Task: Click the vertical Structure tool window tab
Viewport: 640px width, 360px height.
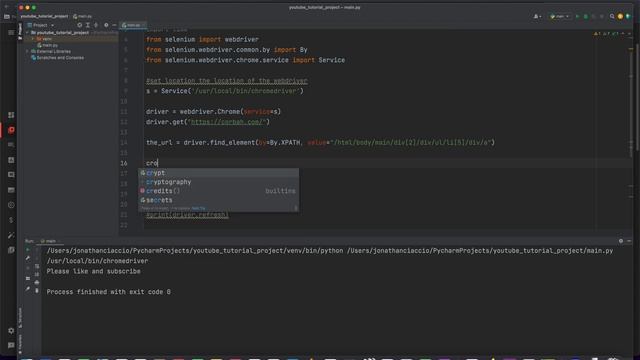Action: (20, 318)
